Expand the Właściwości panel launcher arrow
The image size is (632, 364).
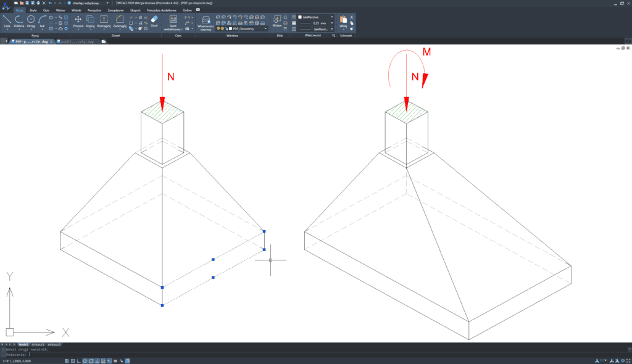pos(333,35)
